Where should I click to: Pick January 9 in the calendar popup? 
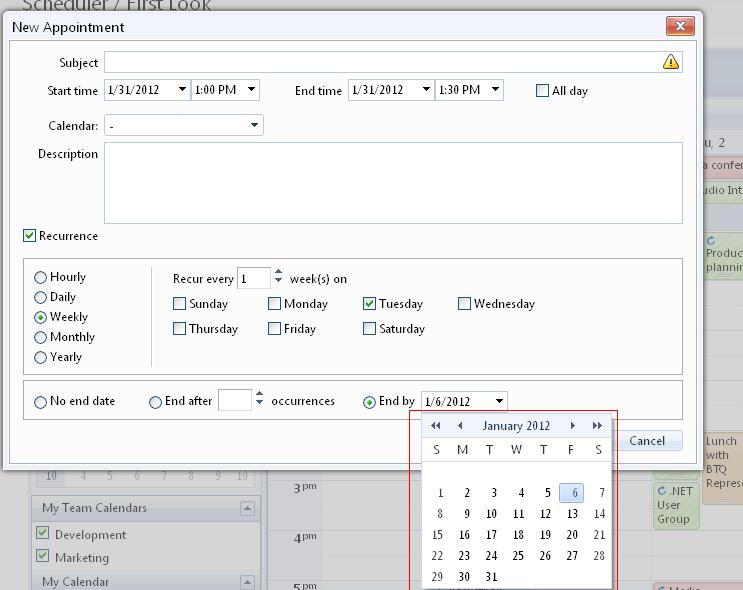467,514
